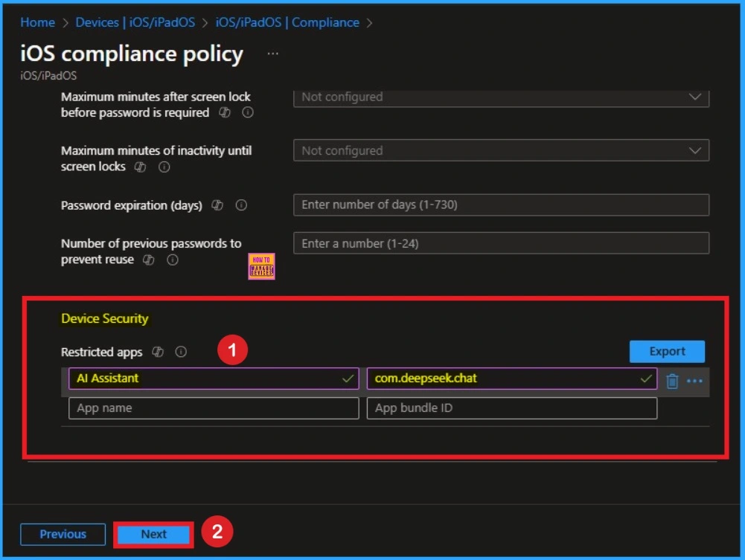Viewport: 745px width, 560px height.
Task: Click the Export button
Action: (667, 351)
